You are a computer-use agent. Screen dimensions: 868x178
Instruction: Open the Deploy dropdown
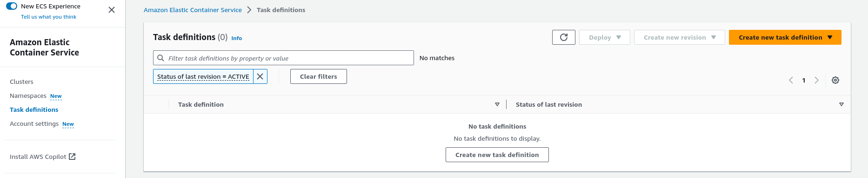tap(605, 37)
